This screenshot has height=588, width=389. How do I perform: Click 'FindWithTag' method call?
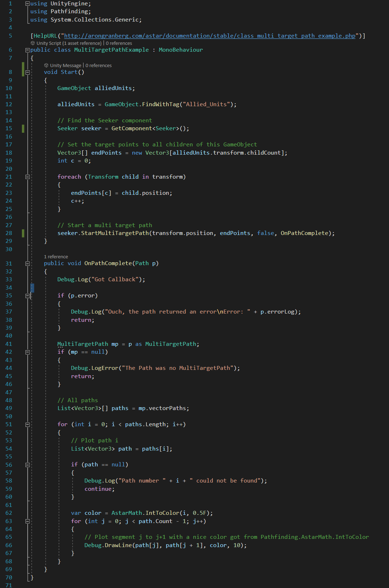tap(160, 104)
